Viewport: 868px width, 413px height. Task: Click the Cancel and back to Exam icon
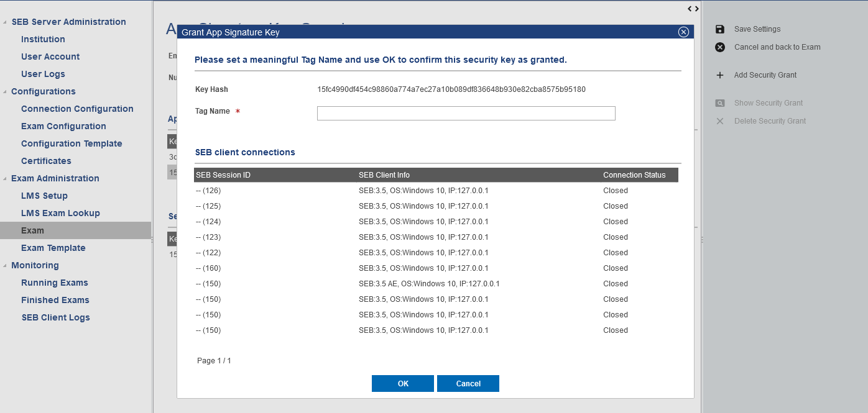(720, 47)
